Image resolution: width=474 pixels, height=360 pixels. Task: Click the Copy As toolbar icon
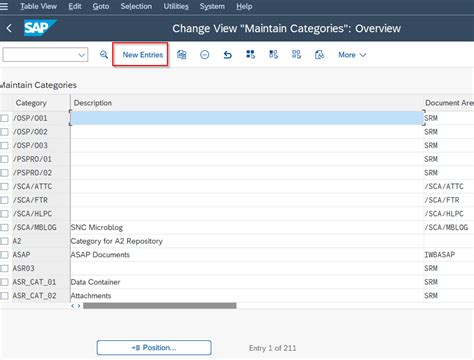click(x=182, y=54)
